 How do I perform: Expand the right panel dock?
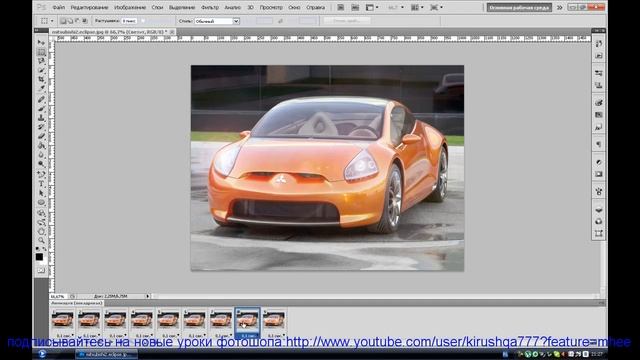598,31
